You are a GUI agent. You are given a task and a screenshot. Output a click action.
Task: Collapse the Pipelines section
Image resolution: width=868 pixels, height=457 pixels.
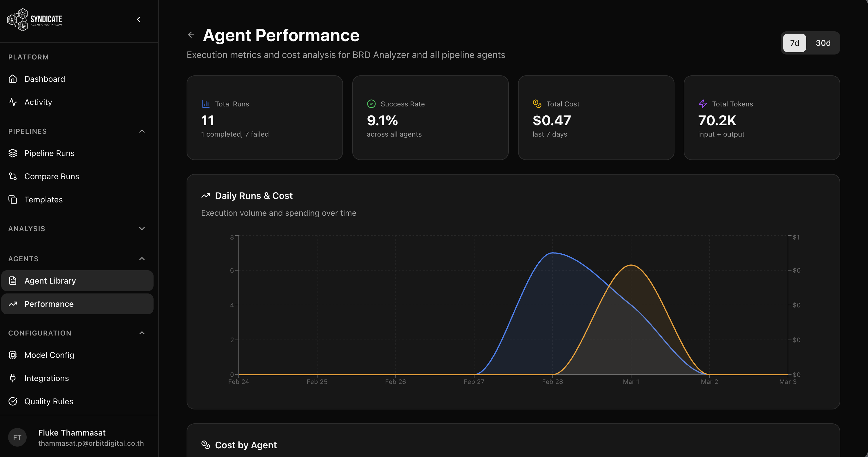pyautogui.click(x=142, y=131)
